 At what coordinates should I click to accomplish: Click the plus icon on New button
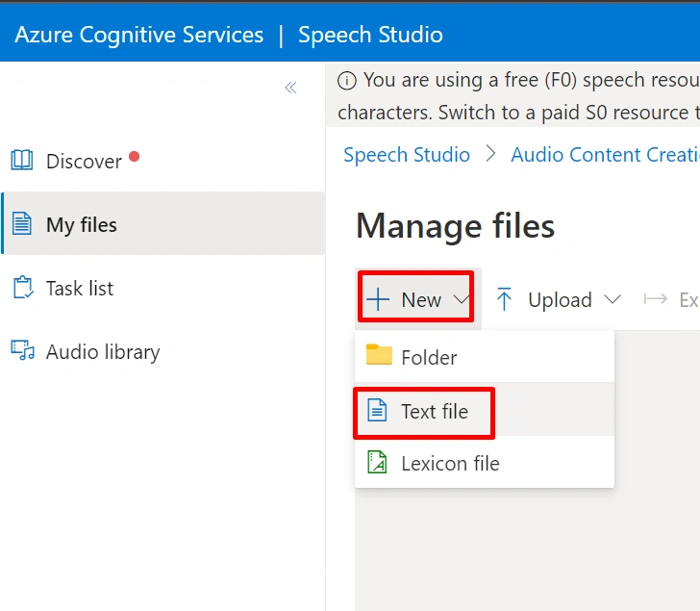coord(378,299)
